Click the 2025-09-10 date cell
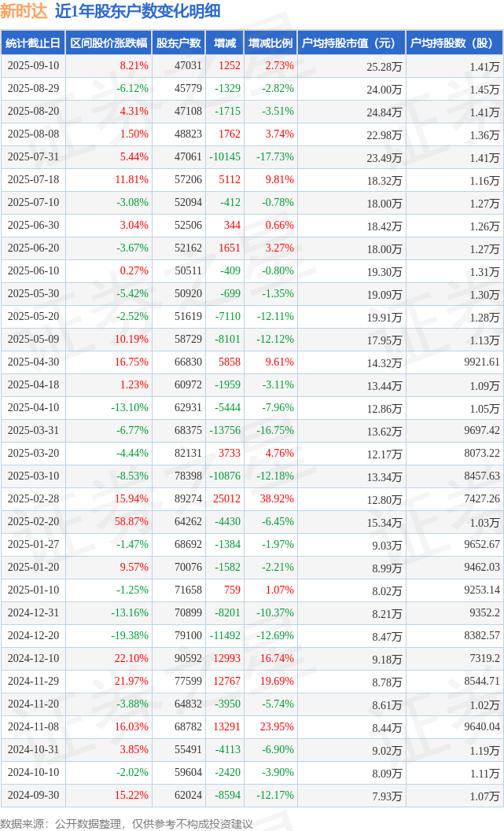Image resolution: width=504 pixels, height=831 pixels. pos(33,66)
